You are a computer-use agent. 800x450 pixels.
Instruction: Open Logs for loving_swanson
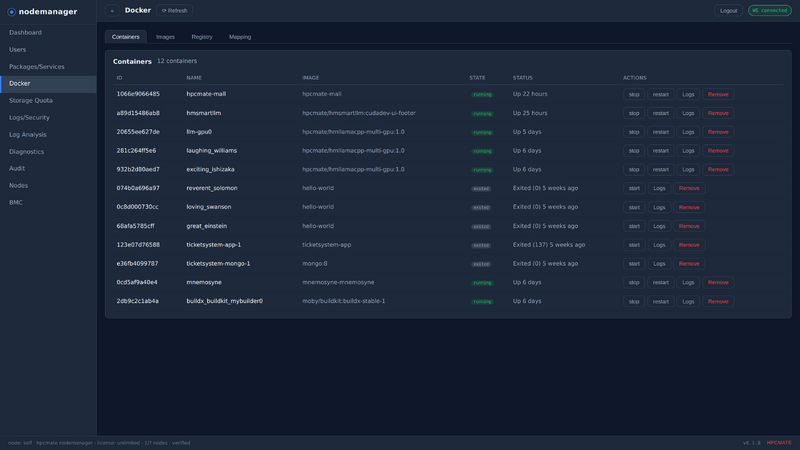(659, 207)
